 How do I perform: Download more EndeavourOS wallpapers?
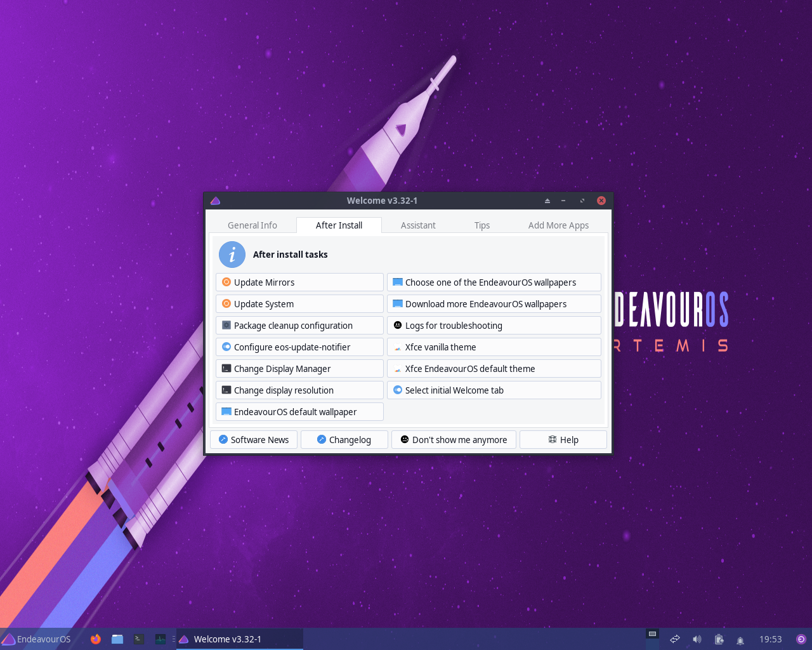(x=494, y=304)
